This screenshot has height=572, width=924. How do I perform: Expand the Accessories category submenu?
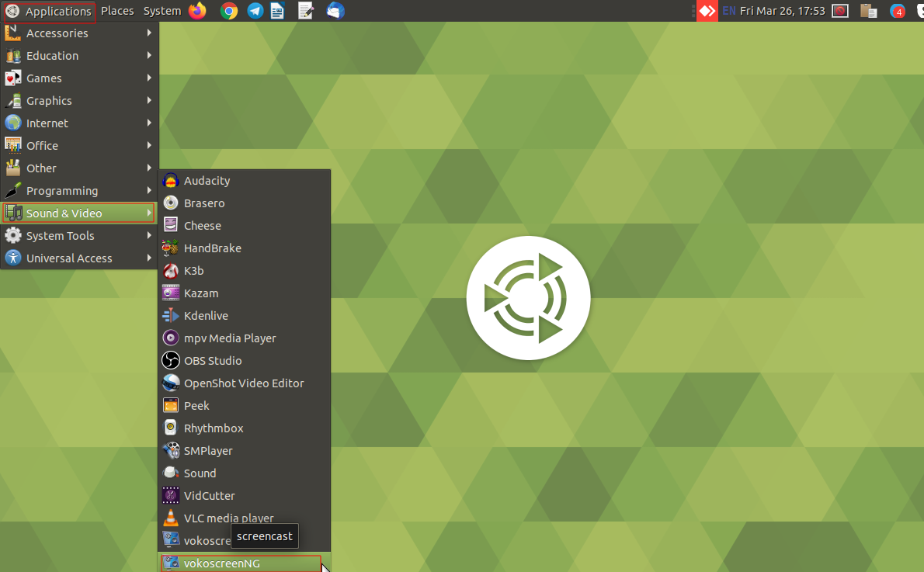pyautogui.click(x=79, y=33)
